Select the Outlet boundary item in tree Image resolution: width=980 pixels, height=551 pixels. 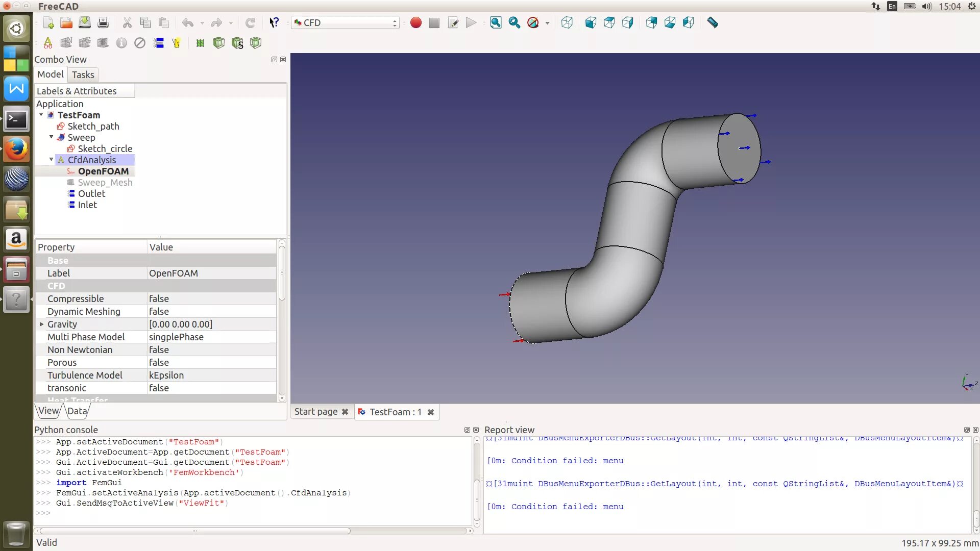(91, 194)
